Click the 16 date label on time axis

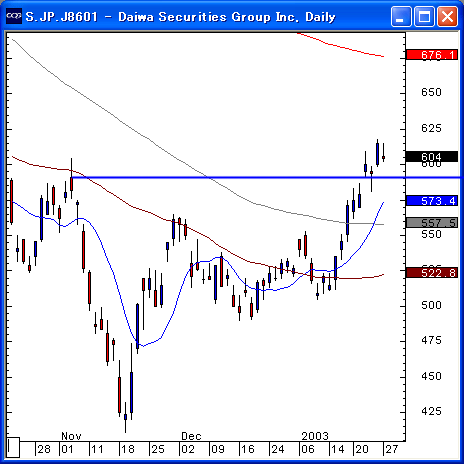pos(248,449)
